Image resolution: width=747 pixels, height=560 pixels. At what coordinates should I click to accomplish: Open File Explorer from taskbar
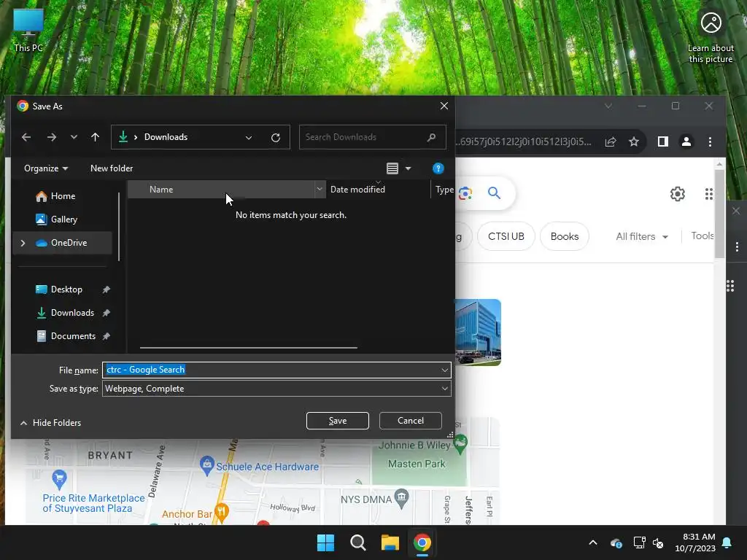pos(390,542)
